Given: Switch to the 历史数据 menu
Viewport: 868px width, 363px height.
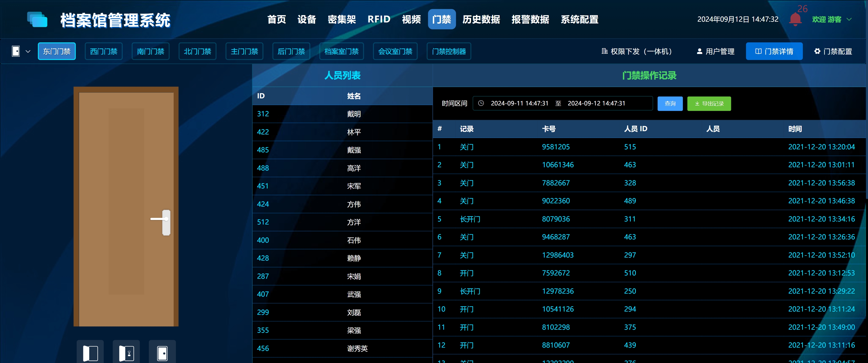Looking at the screenshot, I should (481, 19).
